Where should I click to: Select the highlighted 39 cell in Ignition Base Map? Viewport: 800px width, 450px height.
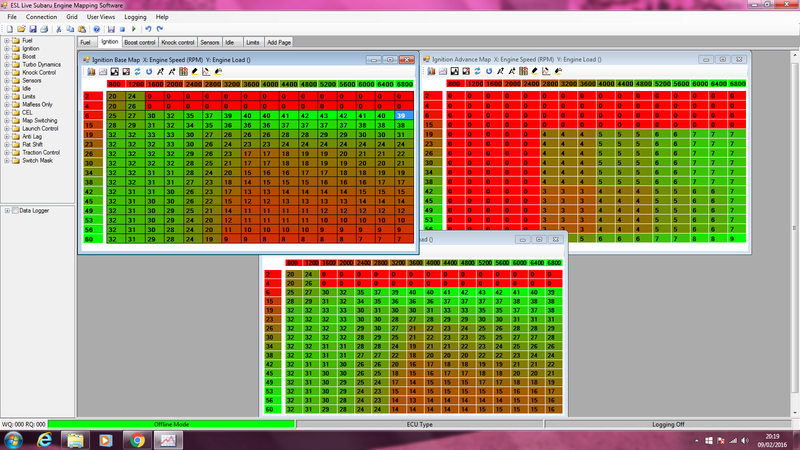pos(404,116)
